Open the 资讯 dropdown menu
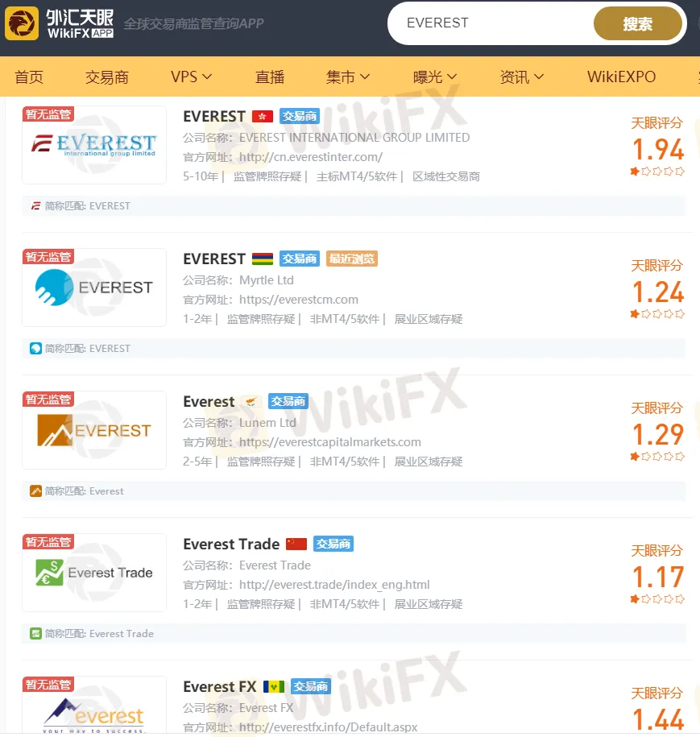This screenshot has height=737, width=700. [x=522, y=77]
